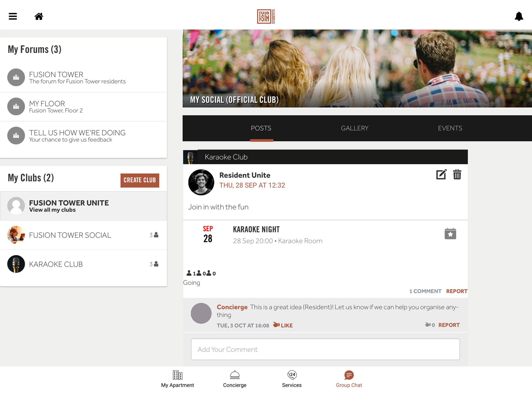Open My Floor forum icon
Image resolution: width=532 pixels, height=399 pixels.
point(16,106)
